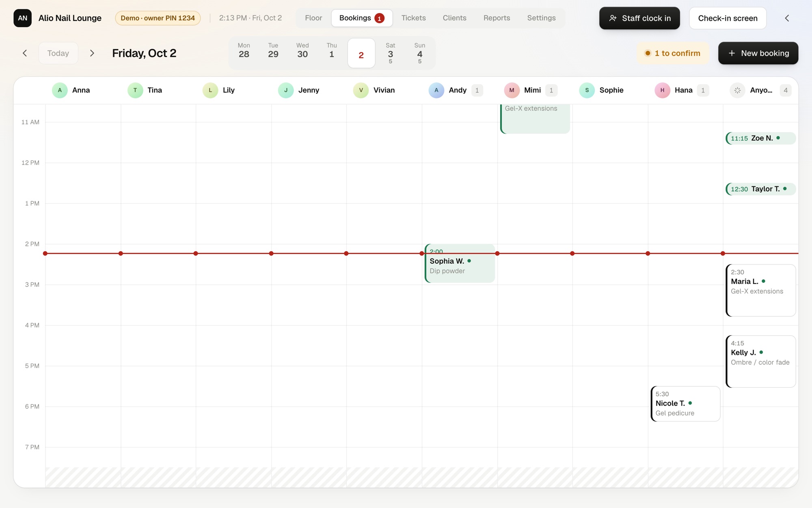The image size is (812, 508).
Task: Select Thu 1 in week strip
Action: (x=332, y=53)
